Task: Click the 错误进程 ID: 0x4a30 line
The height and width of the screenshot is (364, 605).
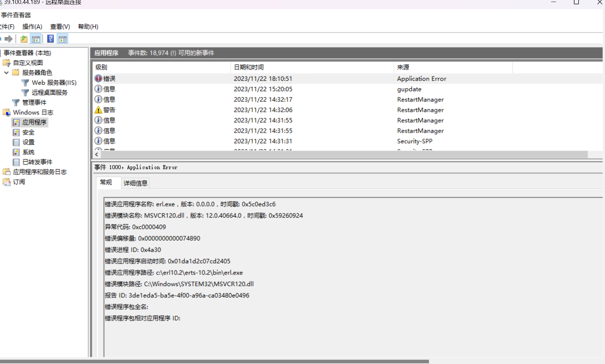Action: point(133,250)
